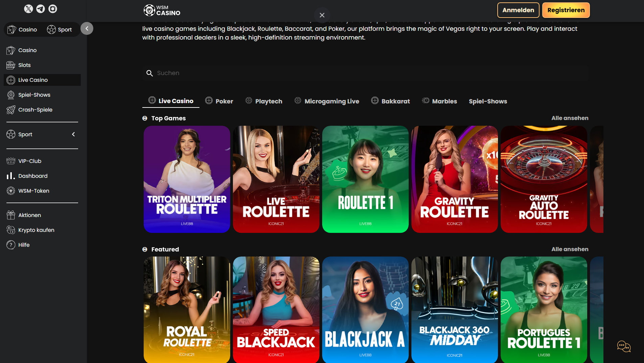Open the Telegram social icon
Viewport: 644px width, 363px height.
(41, 8)
